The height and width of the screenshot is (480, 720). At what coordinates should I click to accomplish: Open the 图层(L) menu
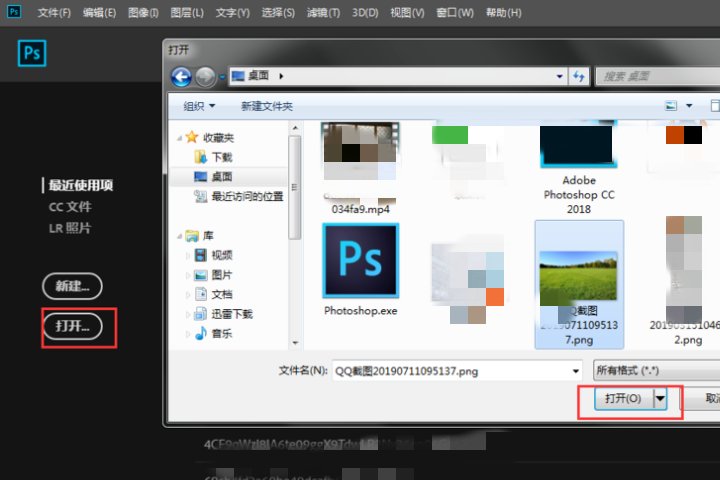click(187, 13)
